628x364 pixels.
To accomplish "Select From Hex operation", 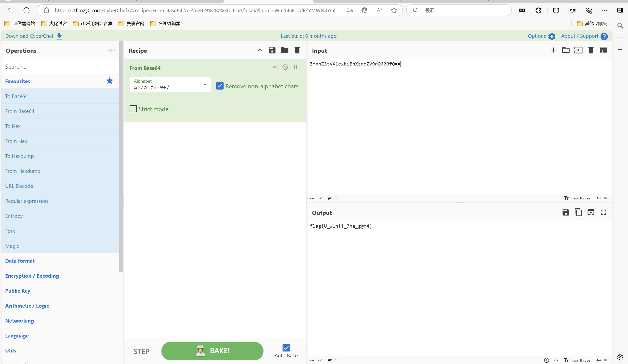I will (x=60, y=141).
